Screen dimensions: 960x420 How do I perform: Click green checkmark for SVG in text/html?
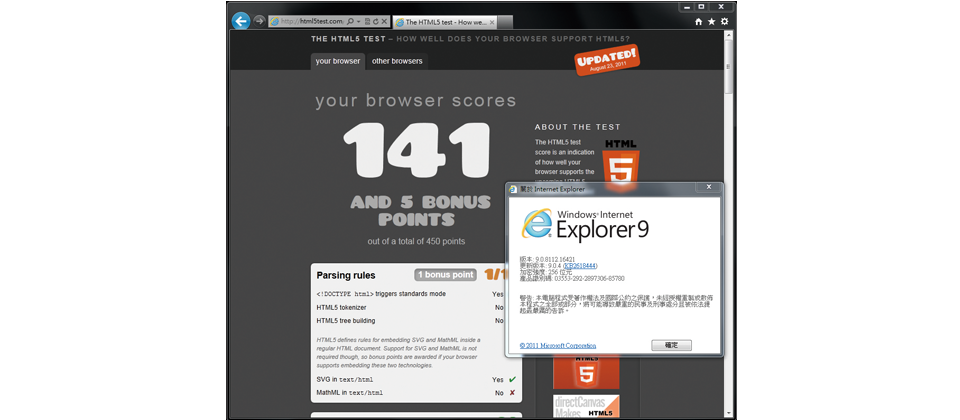(512, 380)
